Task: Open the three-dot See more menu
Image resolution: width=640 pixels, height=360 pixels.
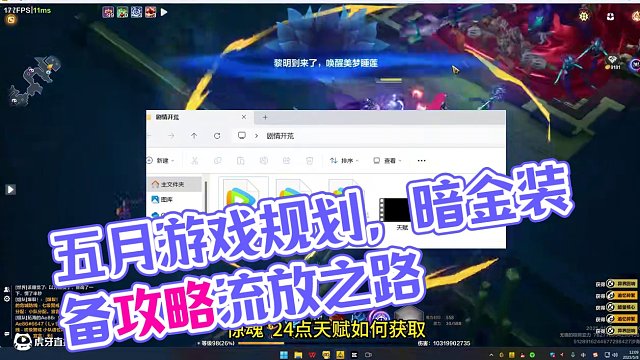Action: [x=422, y=161]
